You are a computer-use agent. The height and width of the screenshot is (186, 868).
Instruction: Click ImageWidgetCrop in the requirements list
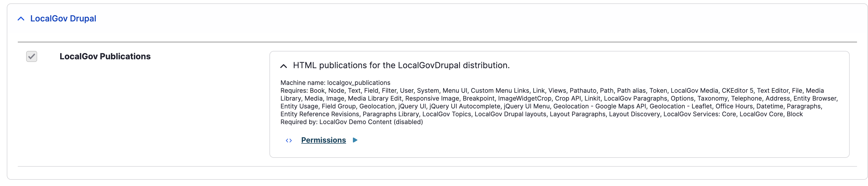pyautogui.click(x=525, y=98)
